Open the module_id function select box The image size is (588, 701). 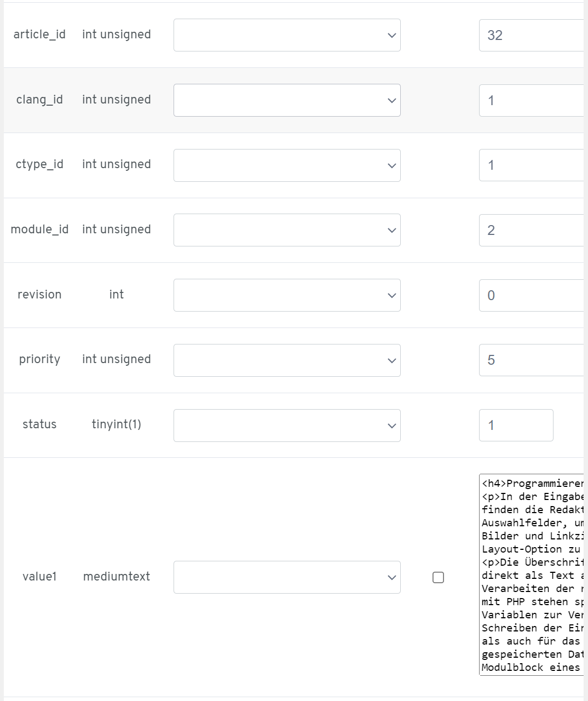[287, 230]
